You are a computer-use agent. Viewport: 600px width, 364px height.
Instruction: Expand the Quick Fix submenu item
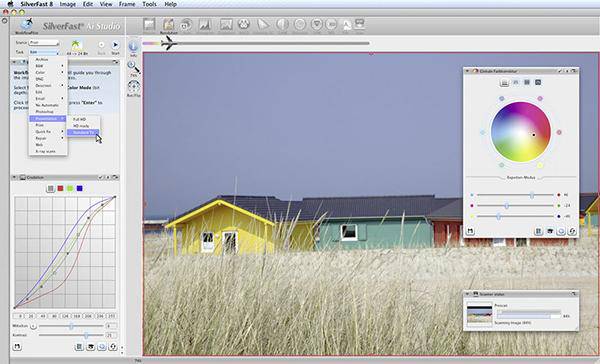click(48, 131)
